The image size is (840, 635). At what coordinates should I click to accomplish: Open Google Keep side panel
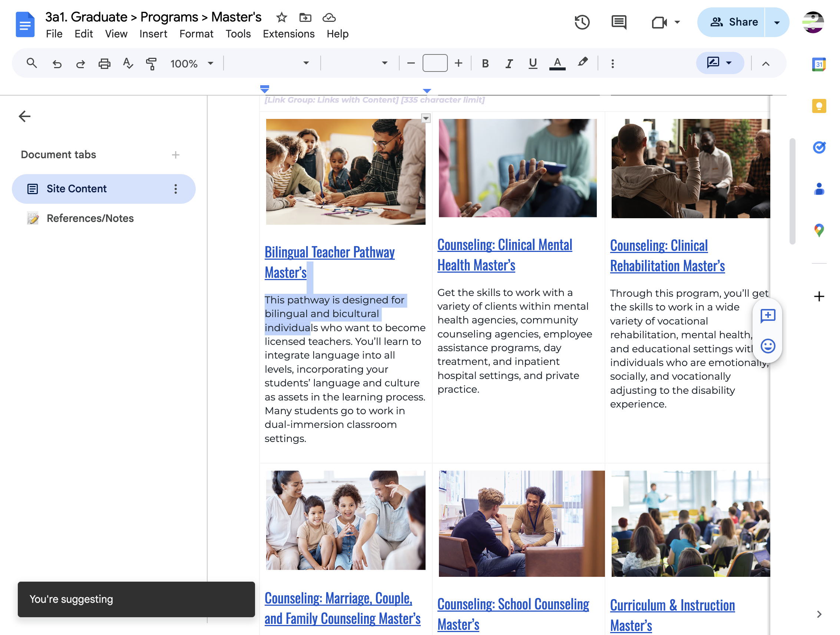[x=819, y=106]
